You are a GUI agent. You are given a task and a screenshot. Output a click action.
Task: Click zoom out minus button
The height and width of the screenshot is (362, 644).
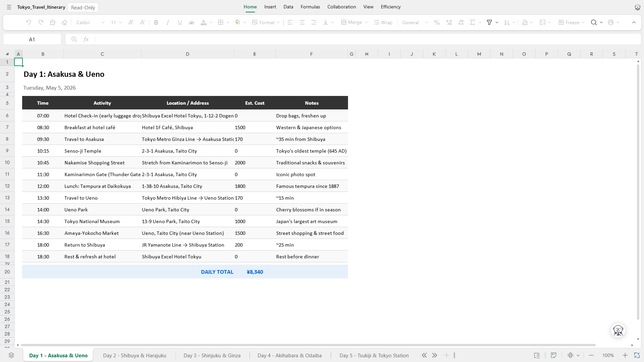tap(591, 355)
